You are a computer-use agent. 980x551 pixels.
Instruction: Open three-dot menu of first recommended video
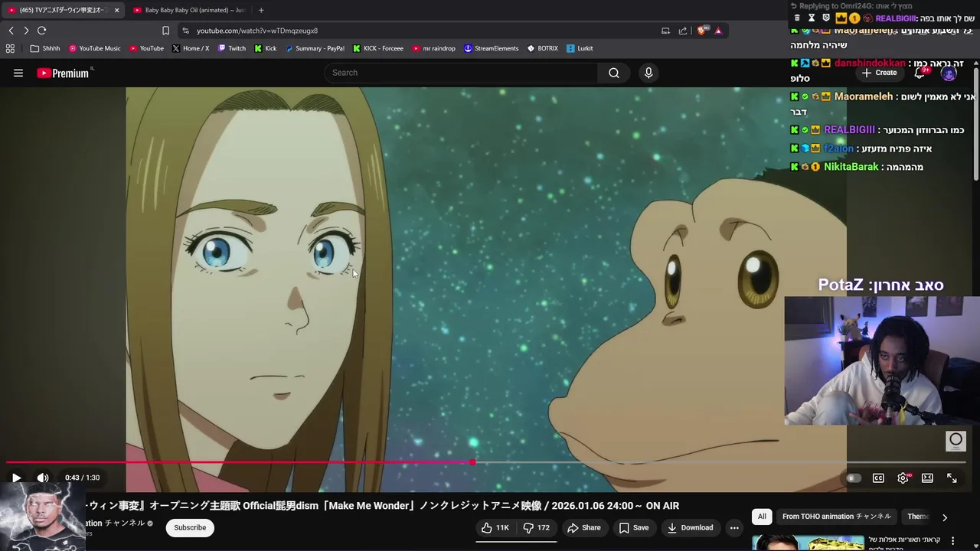click(953, 541)
